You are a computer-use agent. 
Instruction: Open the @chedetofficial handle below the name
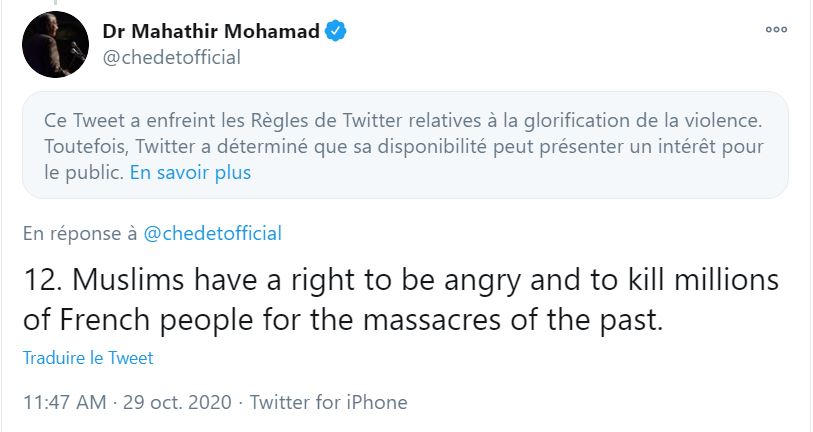pyautogui.click(x=171, y=57)
